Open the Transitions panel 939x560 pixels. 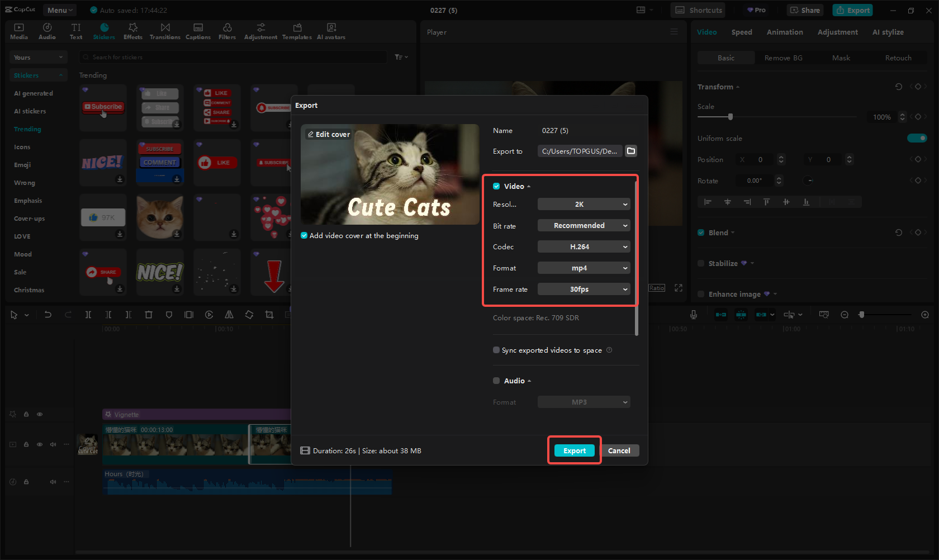click(165, 31)
